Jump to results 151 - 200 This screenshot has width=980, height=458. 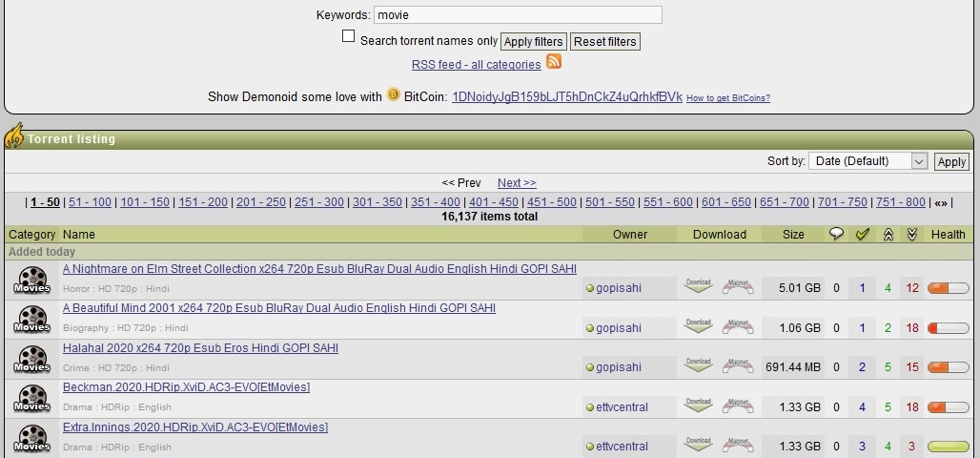[203, 202]
